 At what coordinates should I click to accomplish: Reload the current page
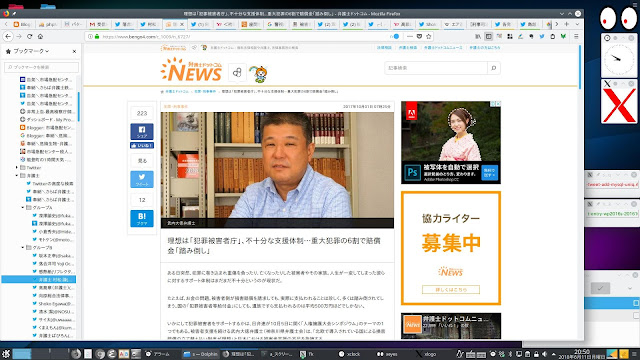coord(29,36)
